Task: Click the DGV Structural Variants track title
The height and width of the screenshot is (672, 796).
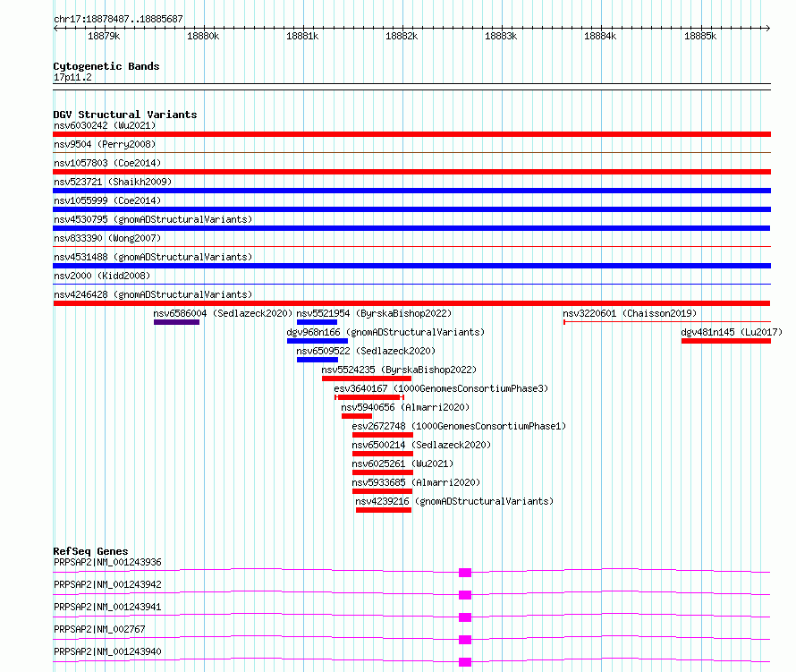Action: point(125,115)
